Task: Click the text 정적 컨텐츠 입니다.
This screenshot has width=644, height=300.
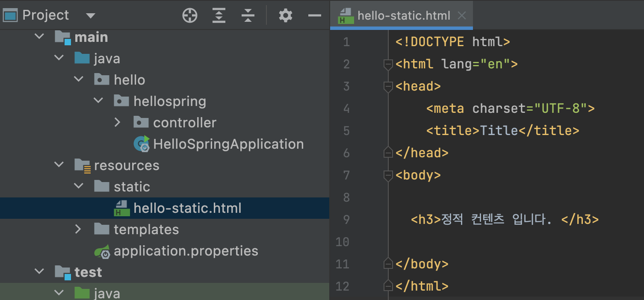Action: (x=496, y=220)
